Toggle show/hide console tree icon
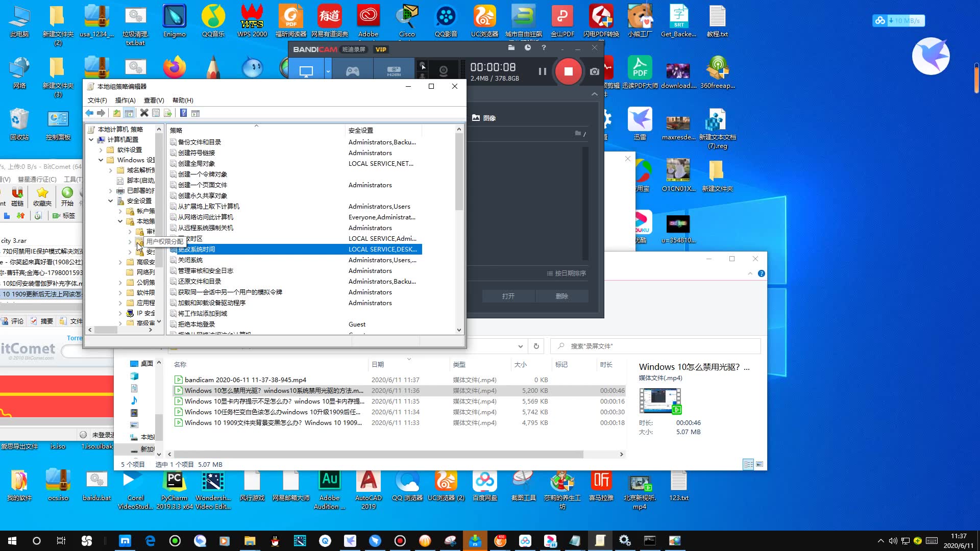The image size is (980, 551). [x=129, y=113]
